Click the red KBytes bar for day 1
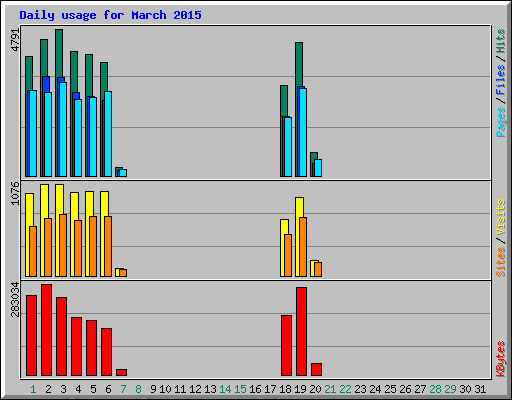Image resolution: width=512 pixels, height=400 pixels. (31, 335)
